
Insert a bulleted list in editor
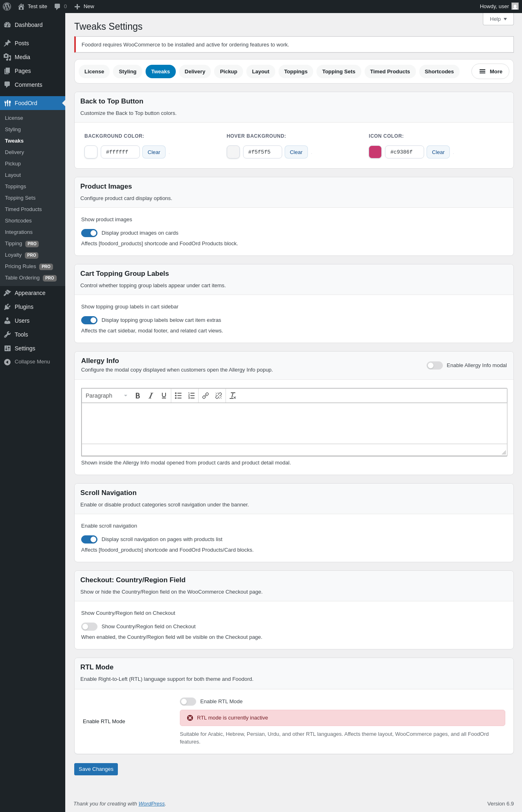178,396
